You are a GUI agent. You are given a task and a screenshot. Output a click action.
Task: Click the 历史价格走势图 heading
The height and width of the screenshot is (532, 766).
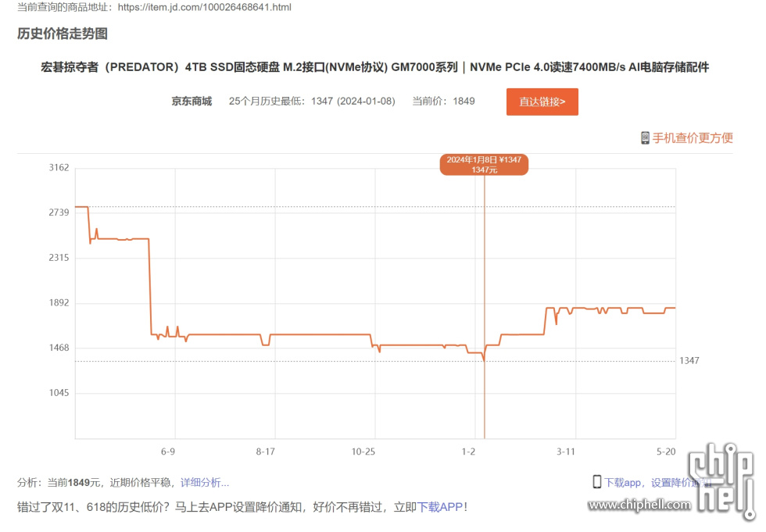click(62, 34)
